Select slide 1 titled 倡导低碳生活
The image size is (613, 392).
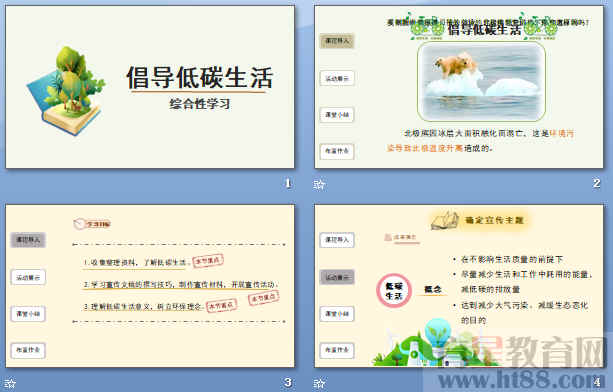(150, 87)
